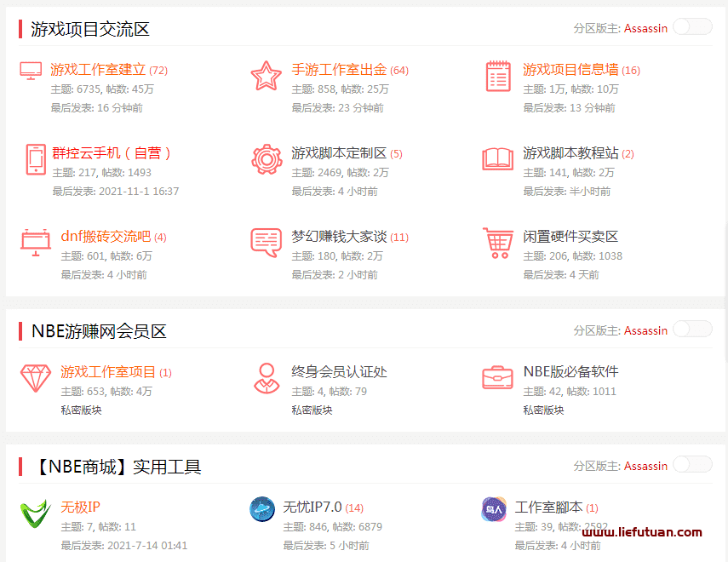Toggle collapse switch for 【NBE商城】实用工具 section
728x562 pixels.
click(x=691, y=465)
